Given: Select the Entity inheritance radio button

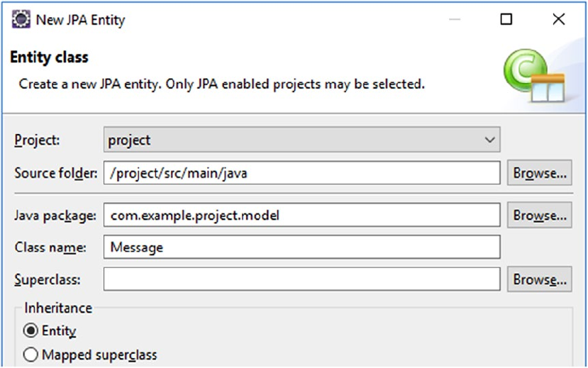Looking at the screenshot, I should coord(30,330).
